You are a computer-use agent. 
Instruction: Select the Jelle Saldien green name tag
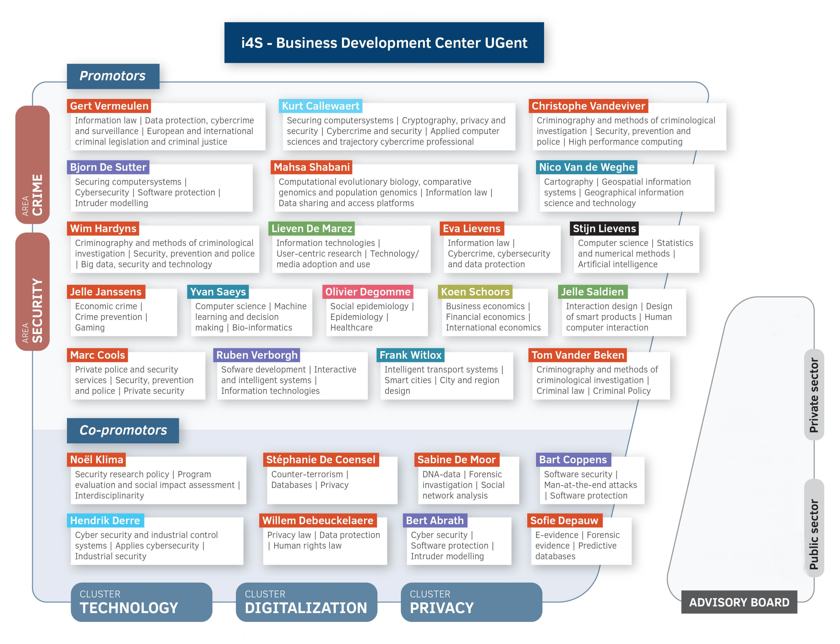pos(593,292)
